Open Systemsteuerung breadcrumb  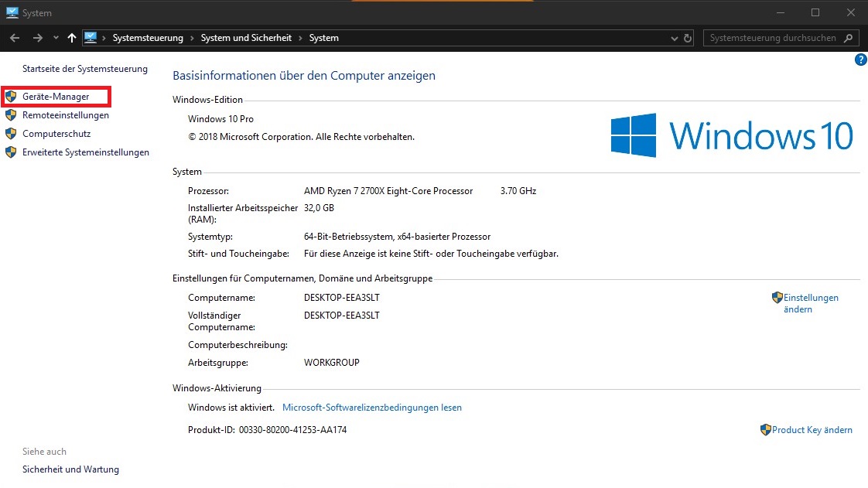click(148, 38)
